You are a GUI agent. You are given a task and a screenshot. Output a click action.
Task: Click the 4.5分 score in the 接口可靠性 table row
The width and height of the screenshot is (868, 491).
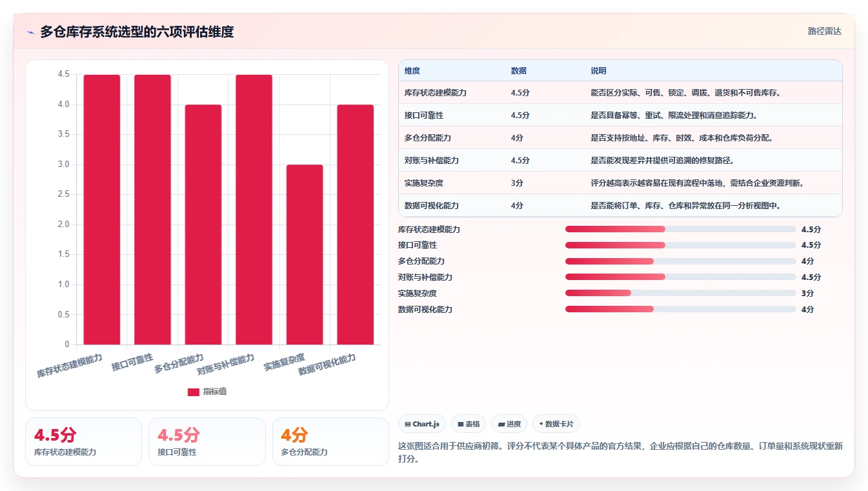520,115
